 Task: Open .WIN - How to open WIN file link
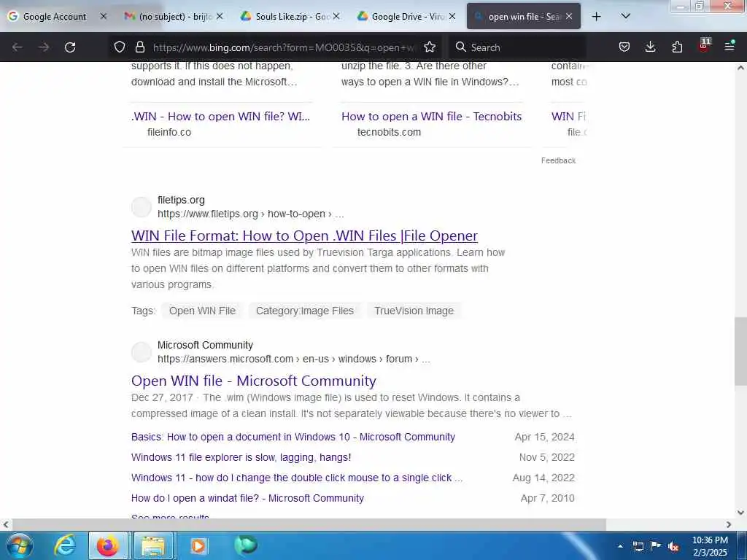220,116
